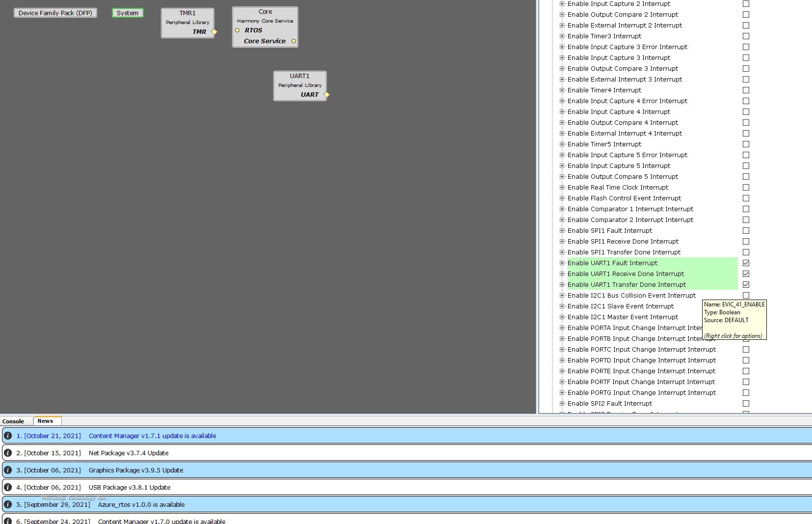This screenshot has height=524, width=812.
Task: Select the News tab
Action: [x=45, y=421]
